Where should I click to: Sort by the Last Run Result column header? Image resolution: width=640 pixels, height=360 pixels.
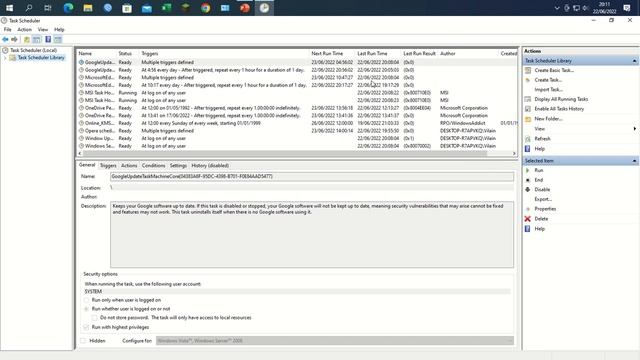[x=420, y=53]
